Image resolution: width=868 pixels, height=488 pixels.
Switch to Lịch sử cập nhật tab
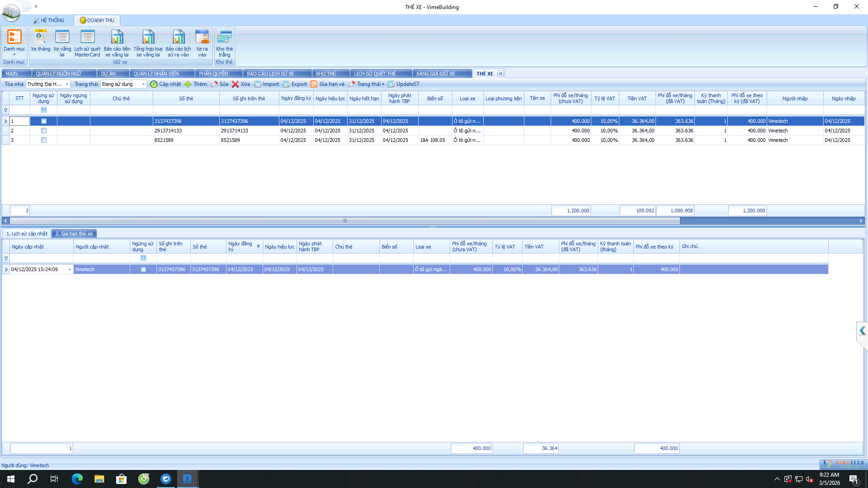coord(27,234)
